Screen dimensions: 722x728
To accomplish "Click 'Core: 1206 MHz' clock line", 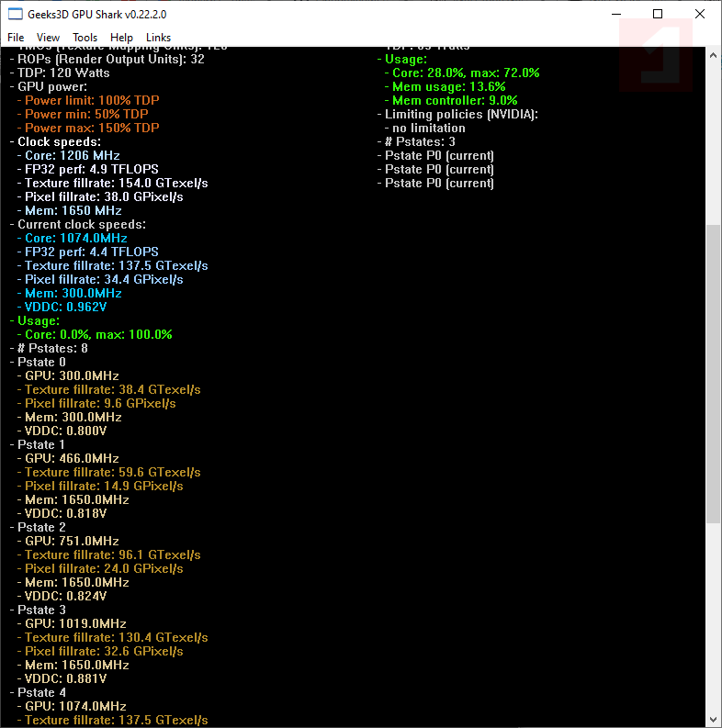I will pos(69,155).
